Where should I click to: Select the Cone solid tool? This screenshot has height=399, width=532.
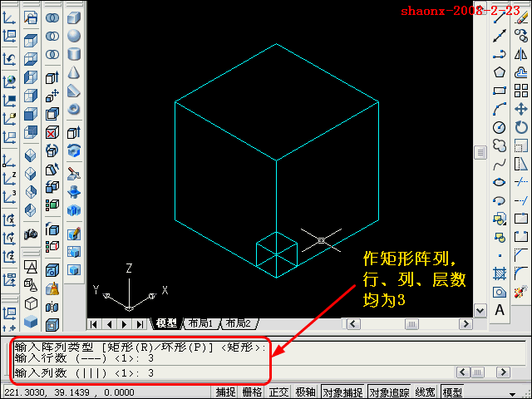(x=74, y=72)
